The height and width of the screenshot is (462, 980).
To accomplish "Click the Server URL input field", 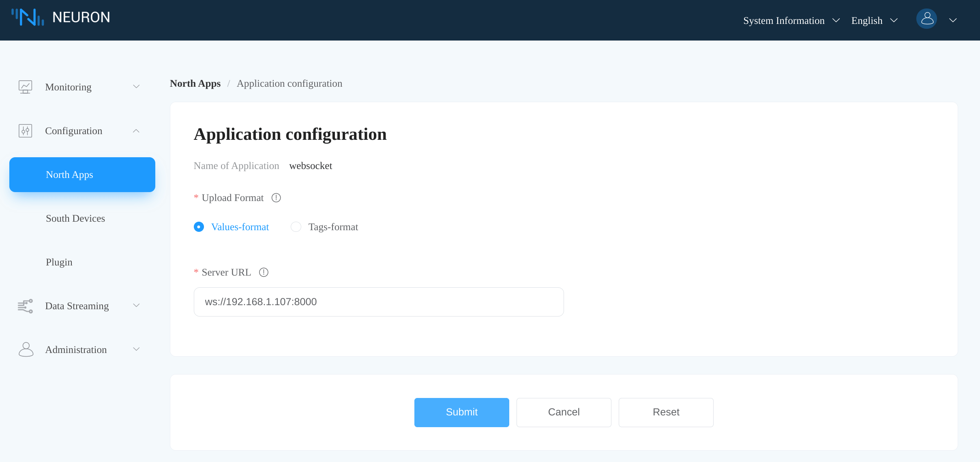I will click(378, 302).
